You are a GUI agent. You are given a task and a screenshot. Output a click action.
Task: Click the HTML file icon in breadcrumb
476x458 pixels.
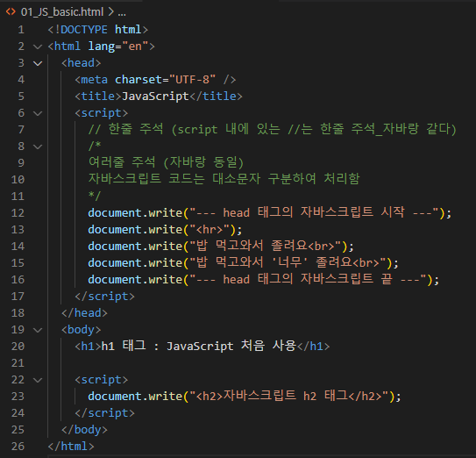[x=11, y=12]
